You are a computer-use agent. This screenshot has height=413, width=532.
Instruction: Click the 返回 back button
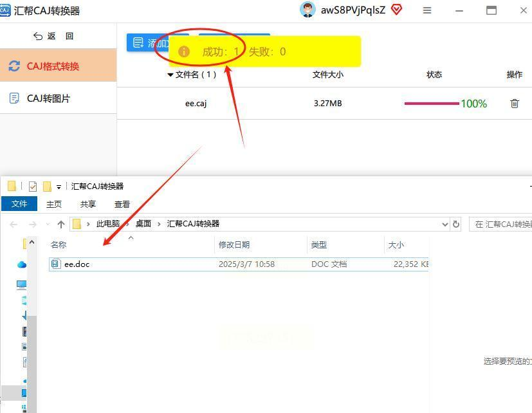click(x=53, y=36)
